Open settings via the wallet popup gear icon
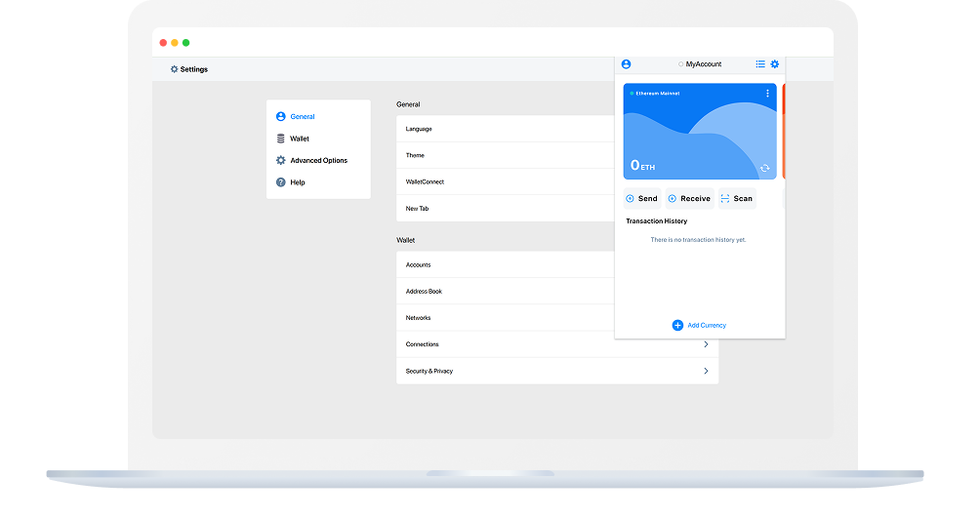The width and height of the screenshot is (980, 519). [x=775, y=64]
